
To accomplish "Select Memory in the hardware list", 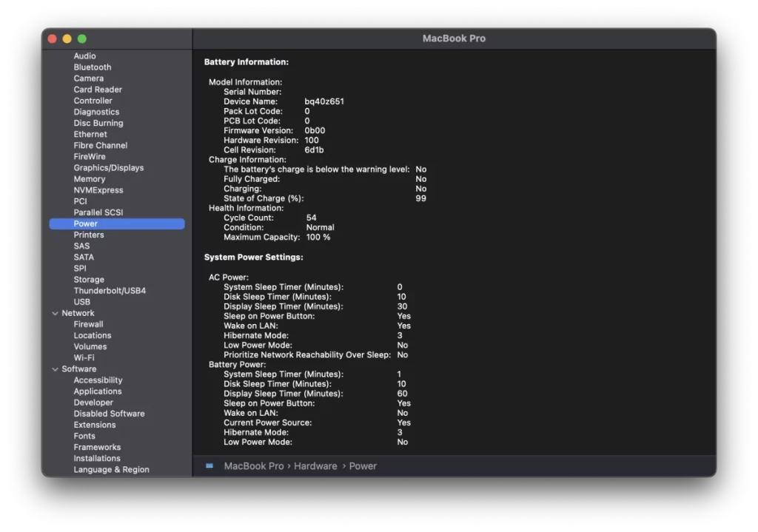I will click(x=89, y=179).
